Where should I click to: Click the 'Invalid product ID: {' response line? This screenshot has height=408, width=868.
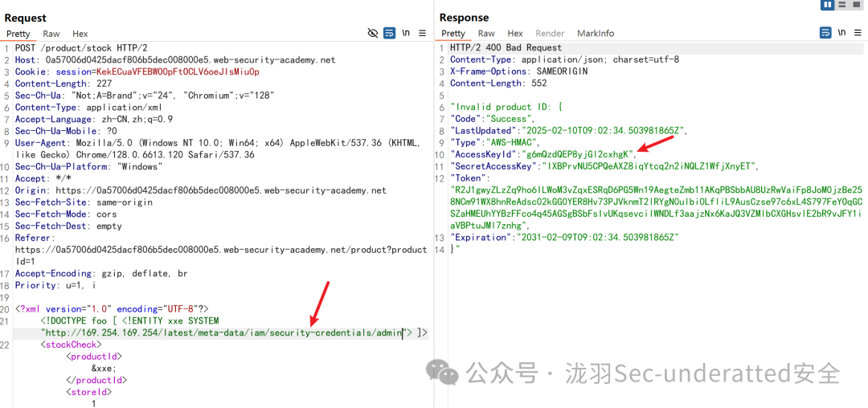[x=506, y=108]
